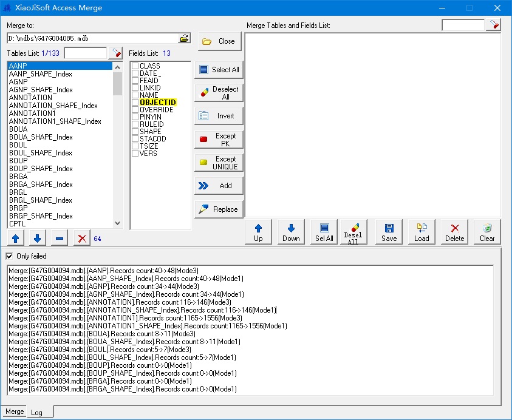
Task: Click Select All fields button
Action: (x=219, y=70)
